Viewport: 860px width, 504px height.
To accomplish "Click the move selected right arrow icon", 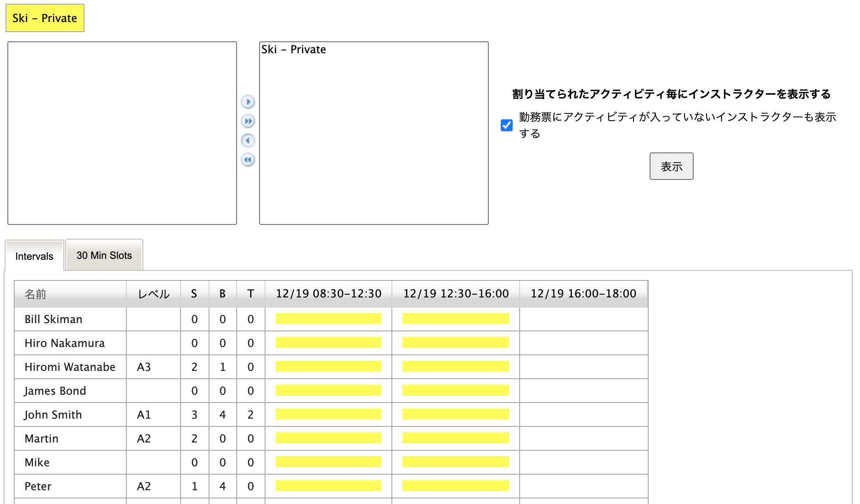I will [x=248, y=101].
